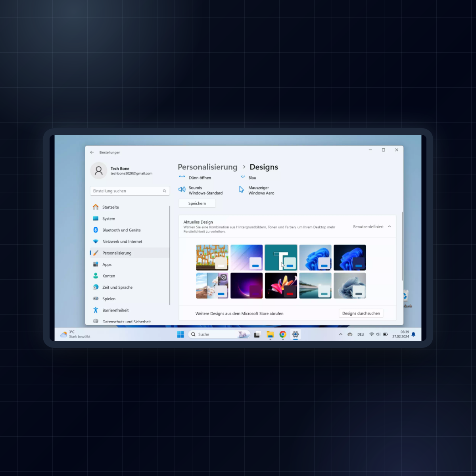Select the teal letter T theme
The height and width of the screenshot is (476, 476).
click(281, 257)
